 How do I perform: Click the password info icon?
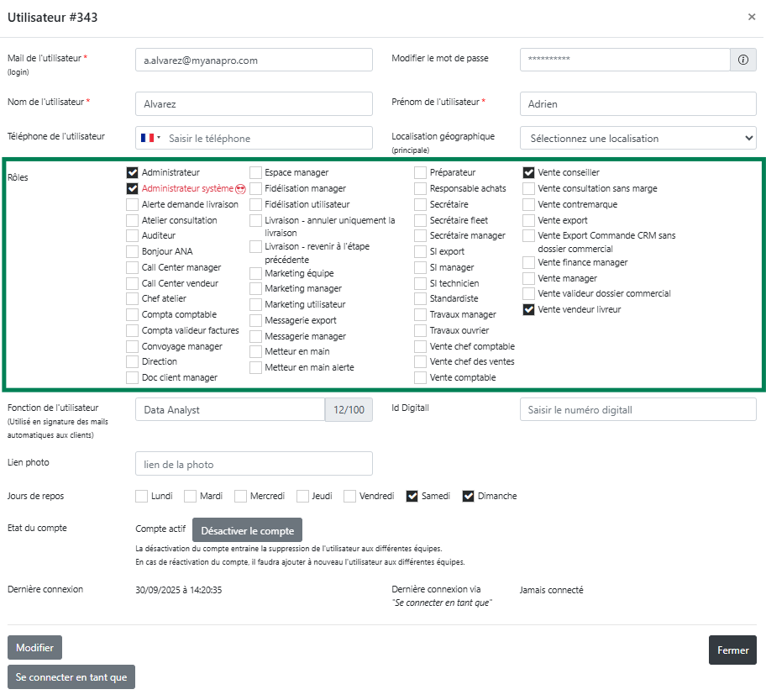point(742,60)
